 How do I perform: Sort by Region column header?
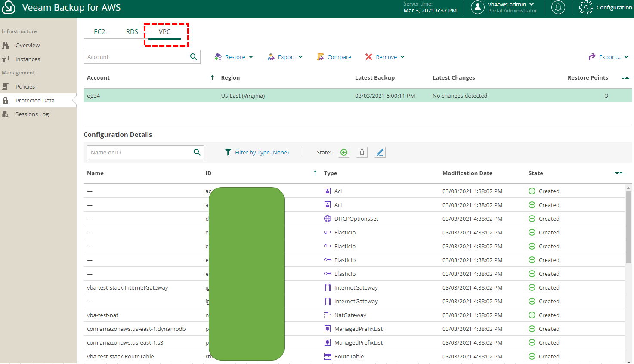pos(230,77)
